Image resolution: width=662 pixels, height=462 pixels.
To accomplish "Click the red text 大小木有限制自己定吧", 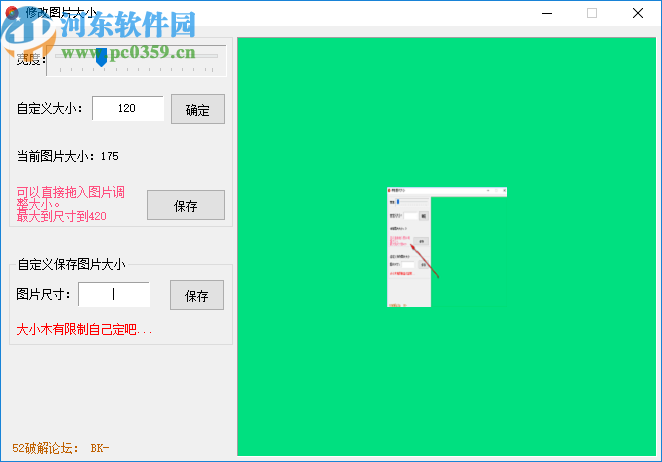I will (x=84, y=329).
